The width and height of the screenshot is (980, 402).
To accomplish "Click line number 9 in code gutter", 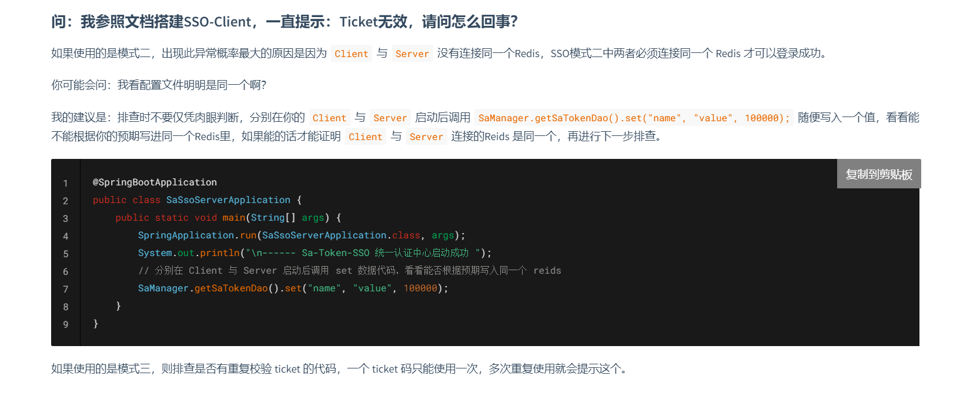I will click(66, 324).
